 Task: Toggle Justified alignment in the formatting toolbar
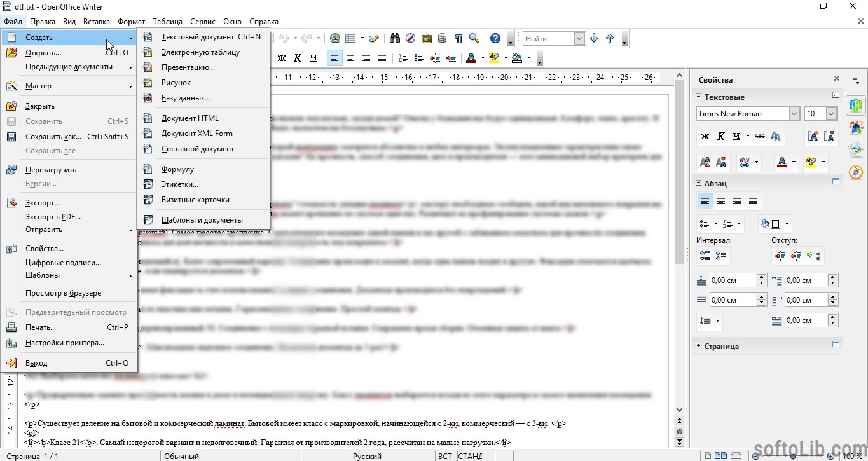coord(382,58)
